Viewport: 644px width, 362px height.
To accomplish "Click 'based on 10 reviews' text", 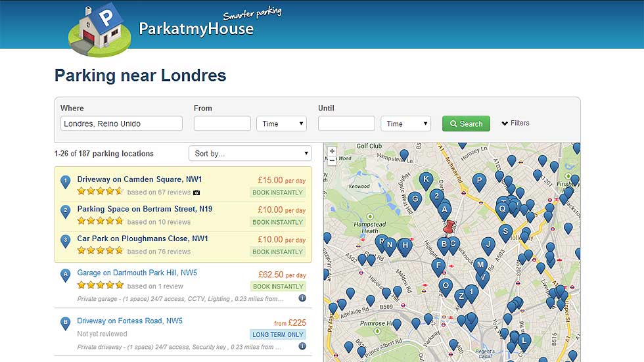I will [159, 222].
